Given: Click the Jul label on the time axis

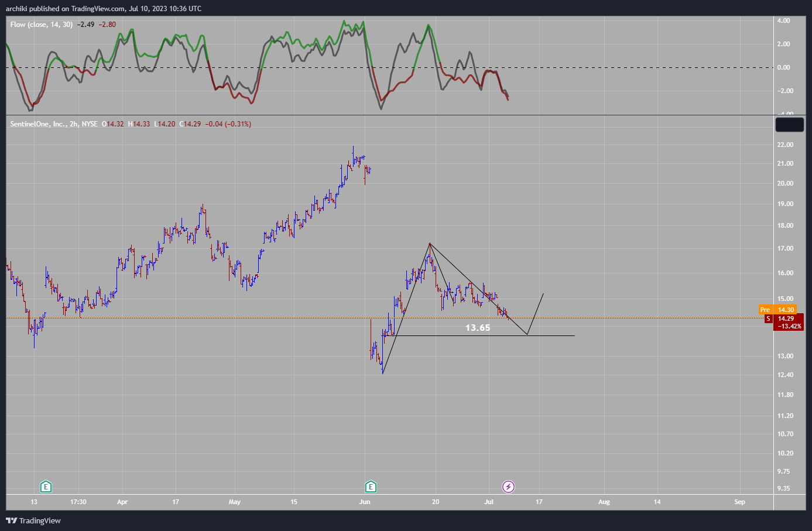Looking at the screenshot, I should [489, 502].
